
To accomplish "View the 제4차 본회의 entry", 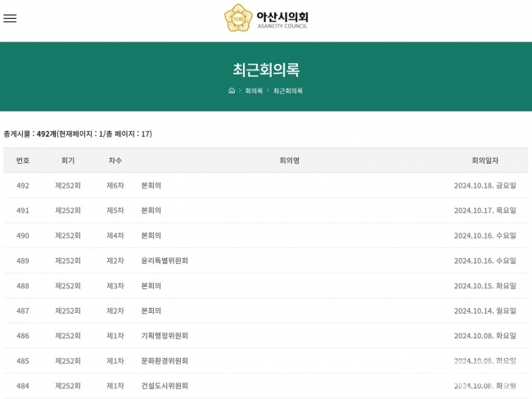I will tap(151, 236).
